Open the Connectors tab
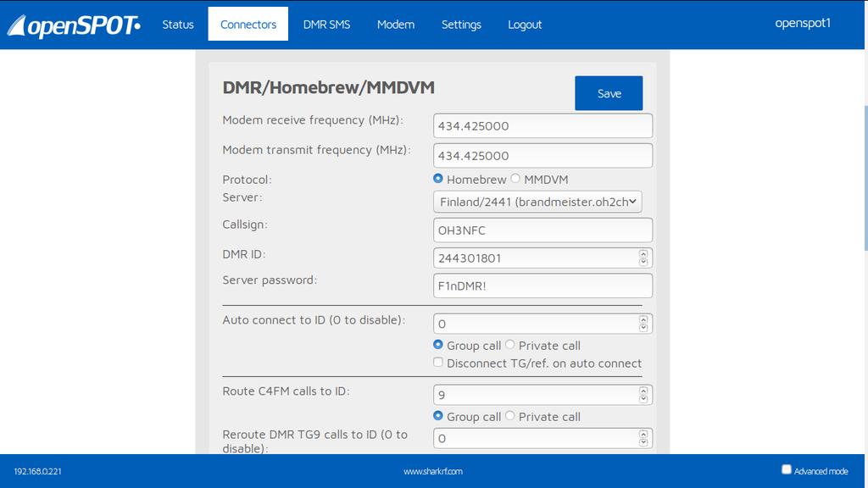This screenshot has height=488, width=868. coord(248,25)
